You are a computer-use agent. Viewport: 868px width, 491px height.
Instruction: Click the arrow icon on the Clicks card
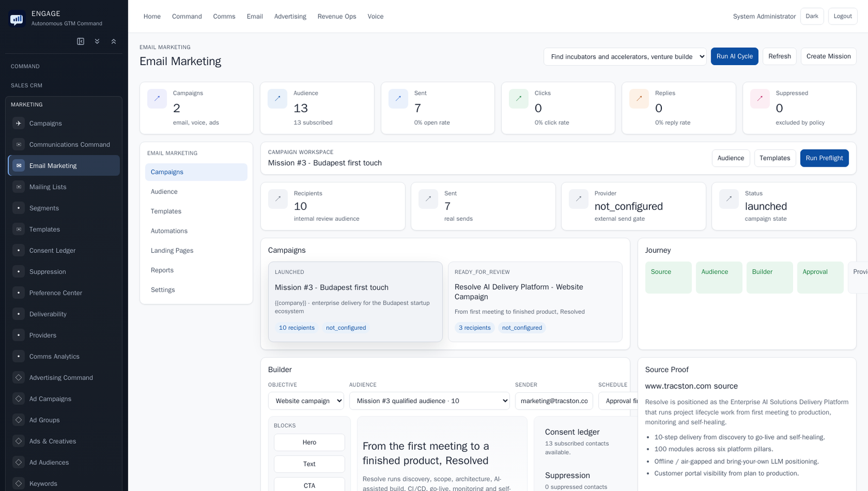[519, 99]
